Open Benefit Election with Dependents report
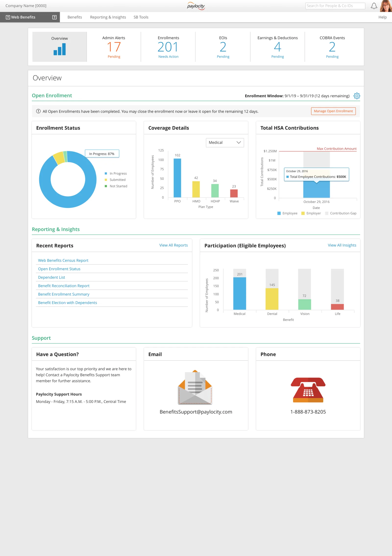Screen dimensions: 392x556 [x=68, y=303]
